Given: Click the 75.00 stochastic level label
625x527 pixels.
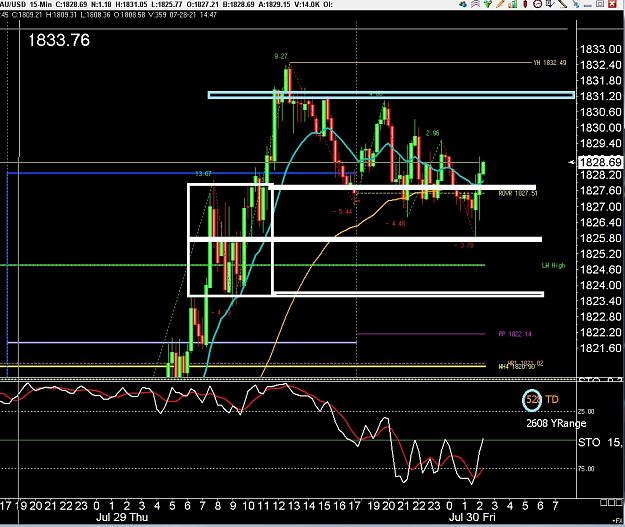Looking at the screenshot, I should point(586,469).
